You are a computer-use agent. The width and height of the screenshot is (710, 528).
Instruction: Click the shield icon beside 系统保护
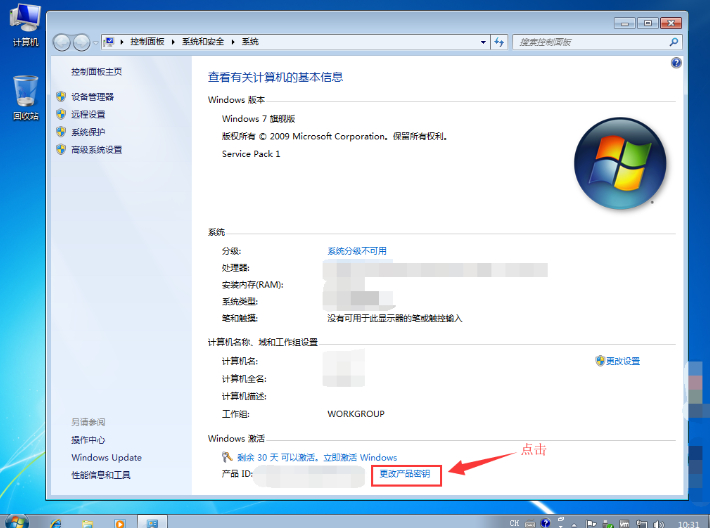[x=61, y=132]
